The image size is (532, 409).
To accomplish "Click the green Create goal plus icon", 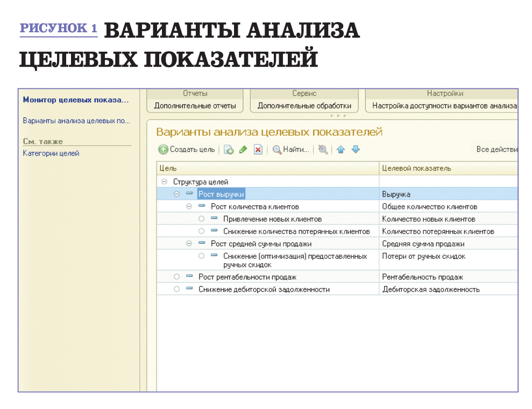I will click(x=163, y=150).
